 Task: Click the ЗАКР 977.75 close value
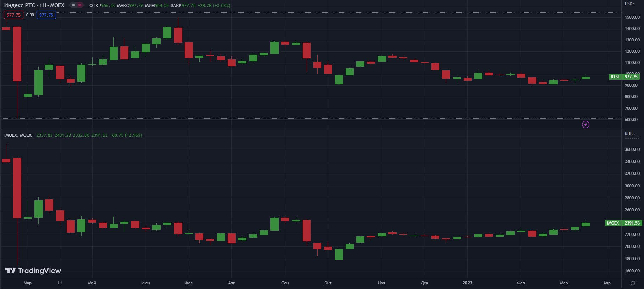pyautogui.click(x=183, y=6)
